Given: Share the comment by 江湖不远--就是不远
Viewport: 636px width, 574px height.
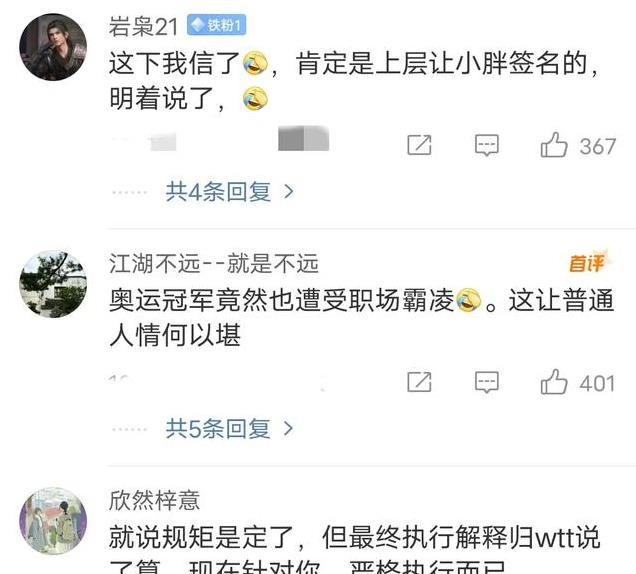Looking at the screenshot, I should (419, 382).
